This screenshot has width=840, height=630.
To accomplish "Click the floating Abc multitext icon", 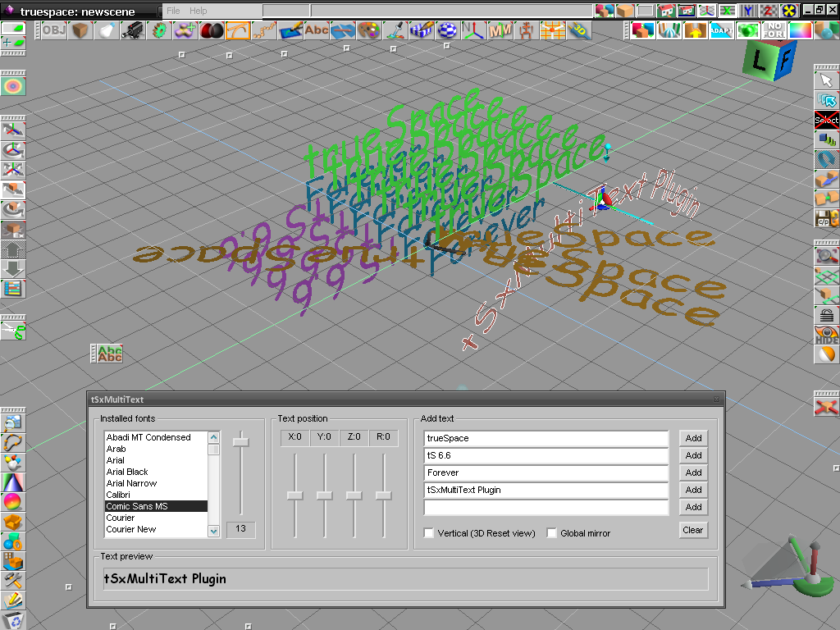I will coord(110,354).
